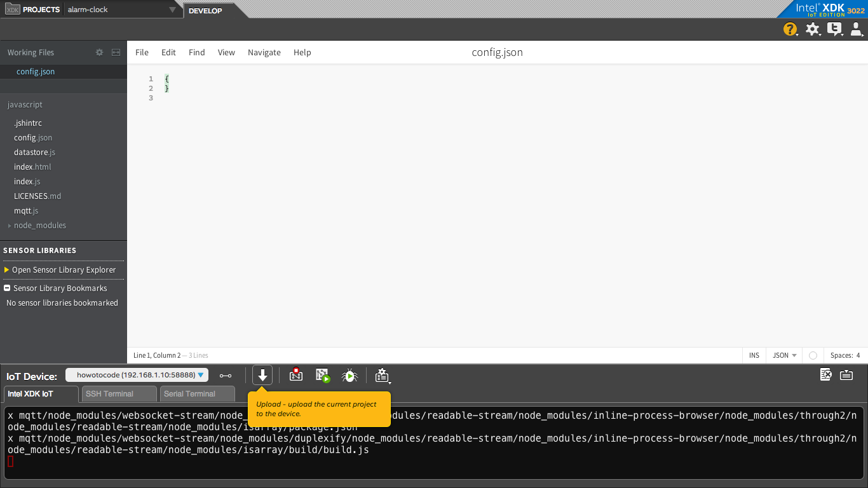Click the opening brace on line 1
Screen dimensions: 868x488
(x=166, y=79)
